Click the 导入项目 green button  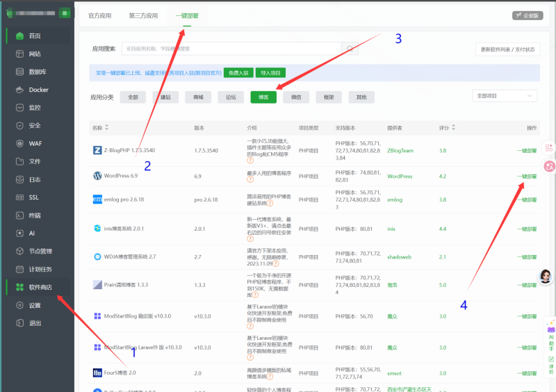[270, 73]
